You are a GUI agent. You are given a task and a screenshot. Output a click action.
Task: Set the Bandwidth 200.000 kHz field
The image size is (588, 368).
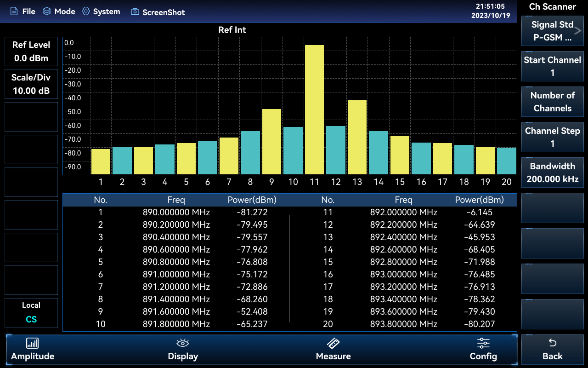[x=552, y=172]
